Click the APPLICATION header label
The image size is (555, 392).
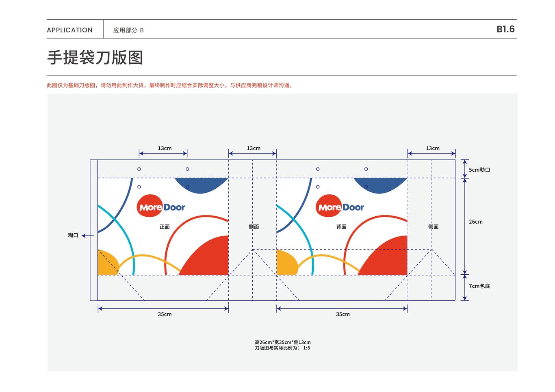(69, 30)
